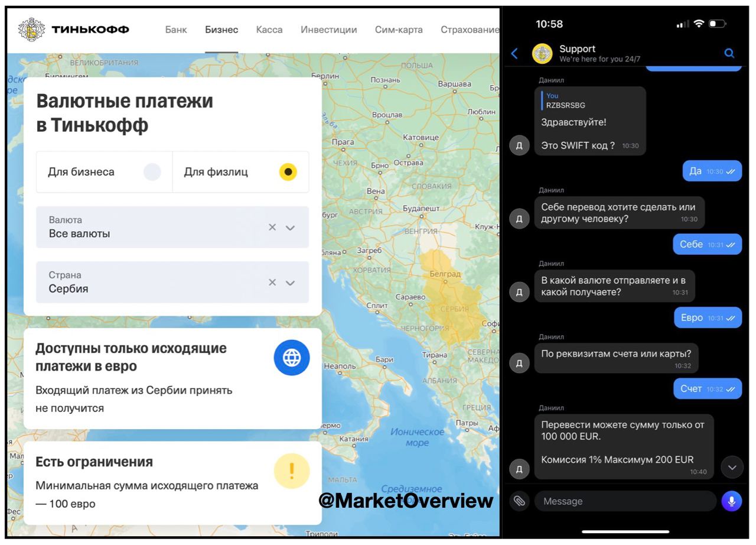The width and height of the screenshot is (756, 545).
Task: Click the Вена label on the map
Action: (376, 191)
